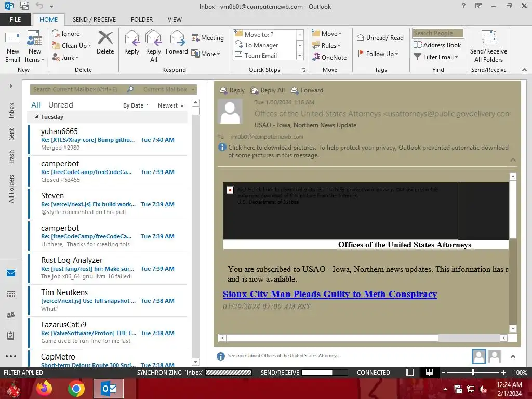Open the Sioux City Man Pleads Guilty link
The width and height of the screenshot is (532, 399).
pos(330,294)
